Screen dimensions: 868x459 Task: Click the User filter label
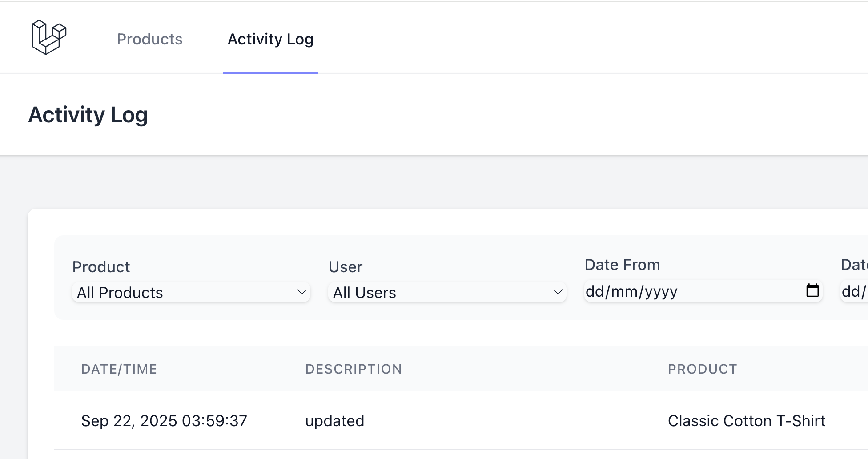click(346, 267)
